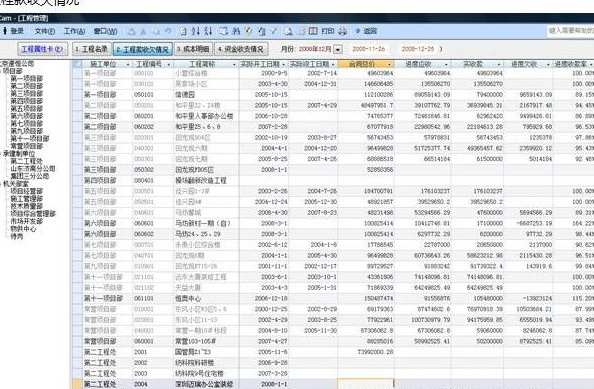Select 项目综合管理部 in the tree
The image size is (594, 389).
33,214
